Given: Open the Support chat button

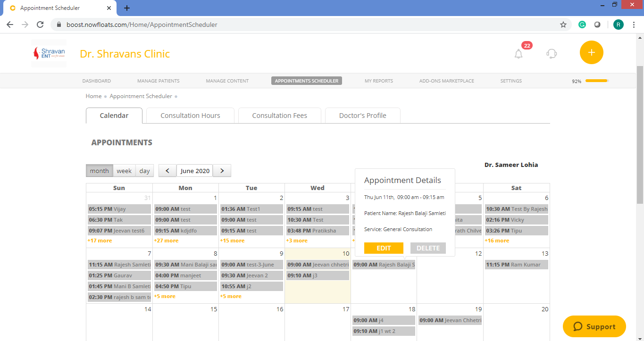Looking at the screenshot, I should (x=594, y=326).
